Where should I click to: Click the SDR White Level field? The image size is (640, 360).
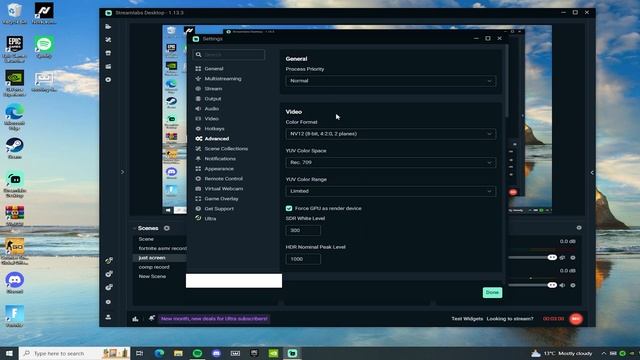point(303,230)
